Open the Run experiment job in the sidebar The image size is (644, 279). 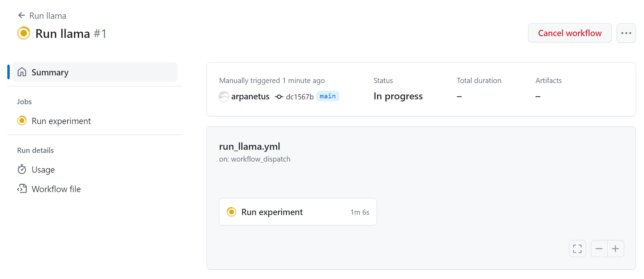coord(61,121)
